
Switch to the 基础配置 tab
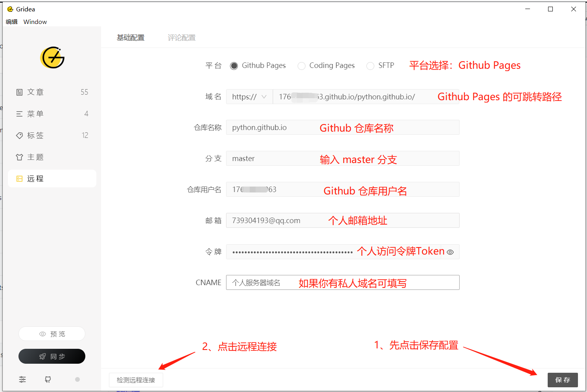(x=131, y=37)
